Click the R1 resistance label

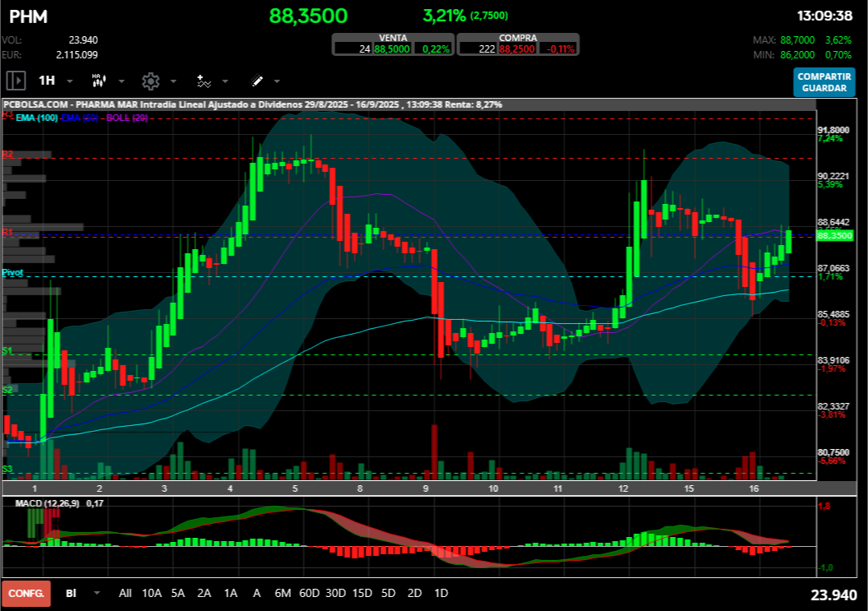tap(7, 232)
